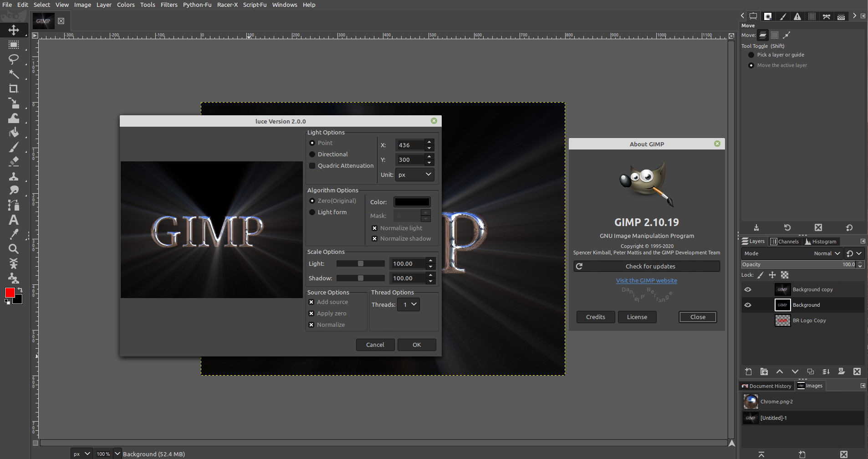Select the Move tool in toolbox

click(14, 30)
